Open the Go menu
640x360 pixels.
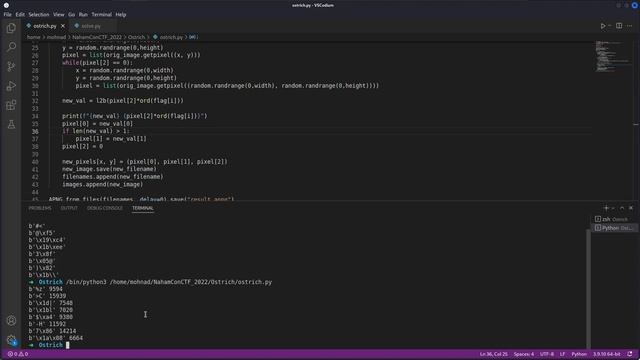71,15
